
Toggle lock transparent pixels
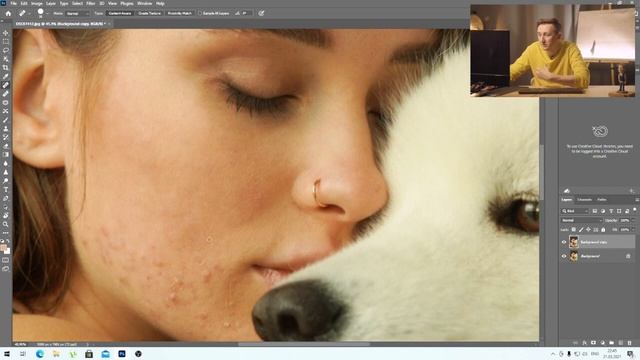click(573, 230)
